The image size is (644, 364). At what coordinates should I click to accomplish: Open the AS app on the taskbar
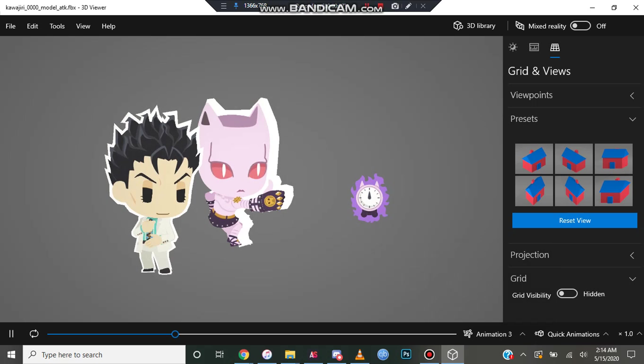313,355
